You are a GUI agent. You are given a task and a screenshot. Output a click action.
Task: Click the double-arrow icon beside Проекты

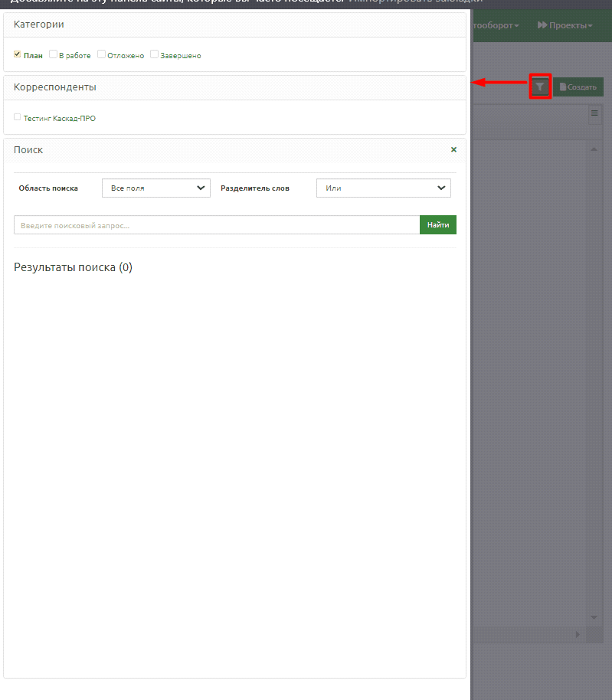tap(542, 25)
